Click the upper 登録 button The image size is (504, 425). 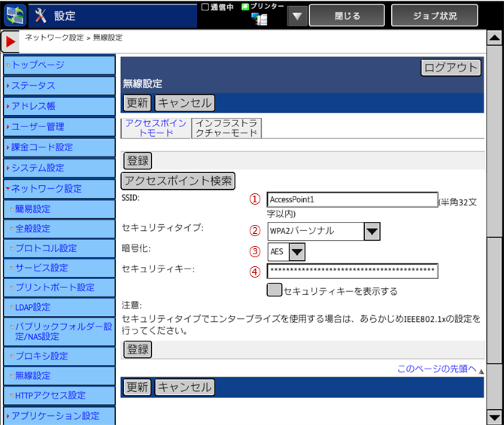138,160
